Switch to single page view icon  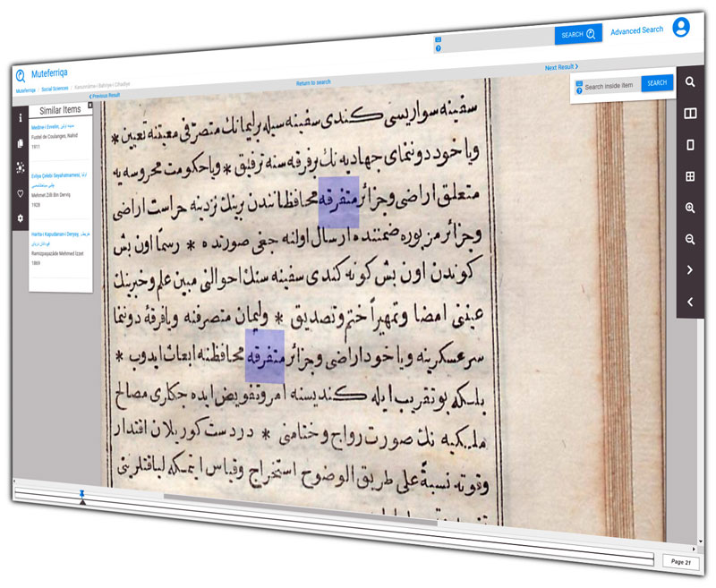coord(690,145)
